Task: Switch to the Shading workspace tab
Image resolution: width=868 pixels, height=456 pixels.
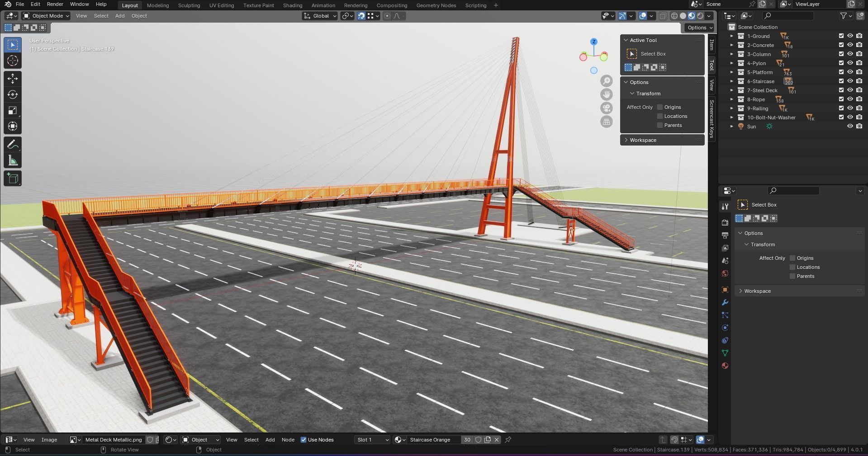Action: [293, 5]
